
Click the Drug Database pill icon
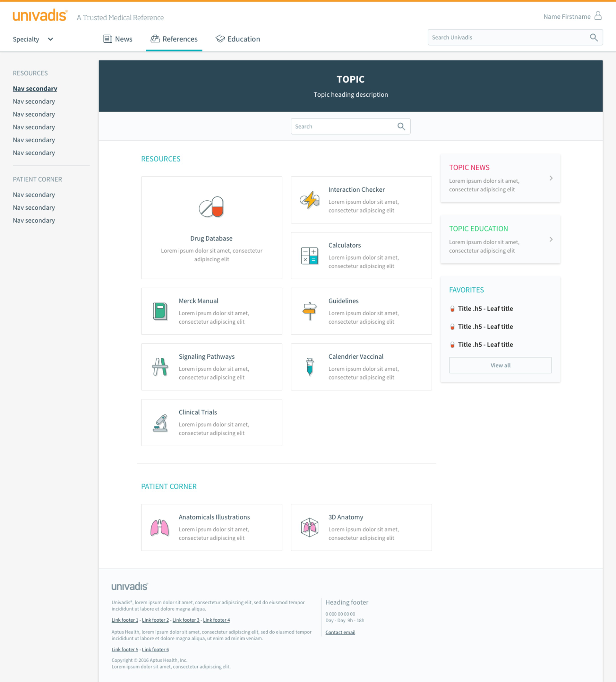(211, 207)
